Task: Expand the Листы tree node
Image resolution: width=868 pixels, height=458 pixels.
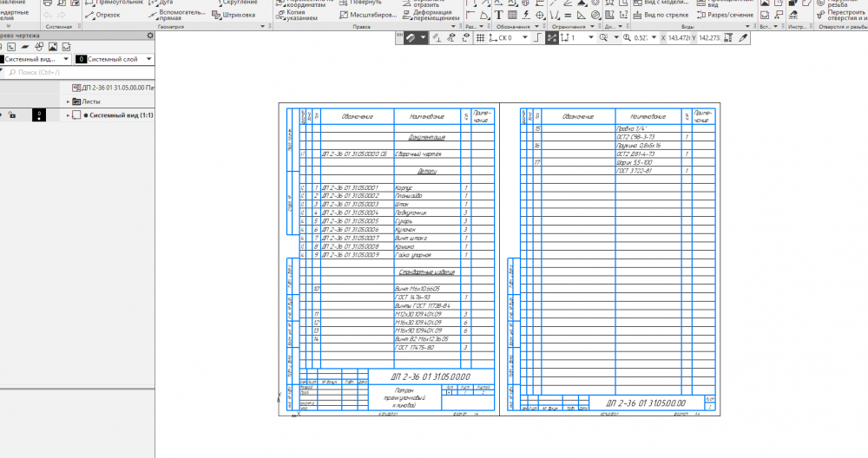Action: [x=68, y=101]
